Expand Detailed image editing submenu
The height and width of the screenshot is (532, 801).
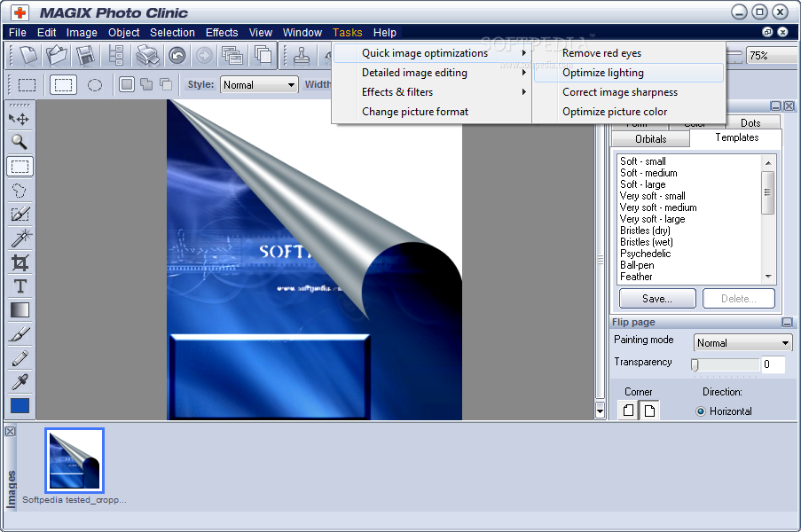coord(432,73)
